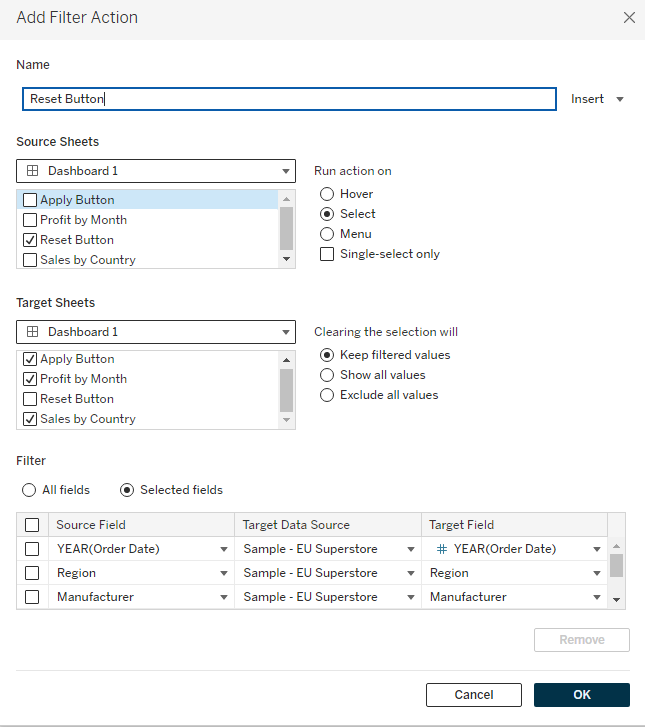645x727 pixels.
Task: Close the Add Filter Action dialog
Action: 629,18
